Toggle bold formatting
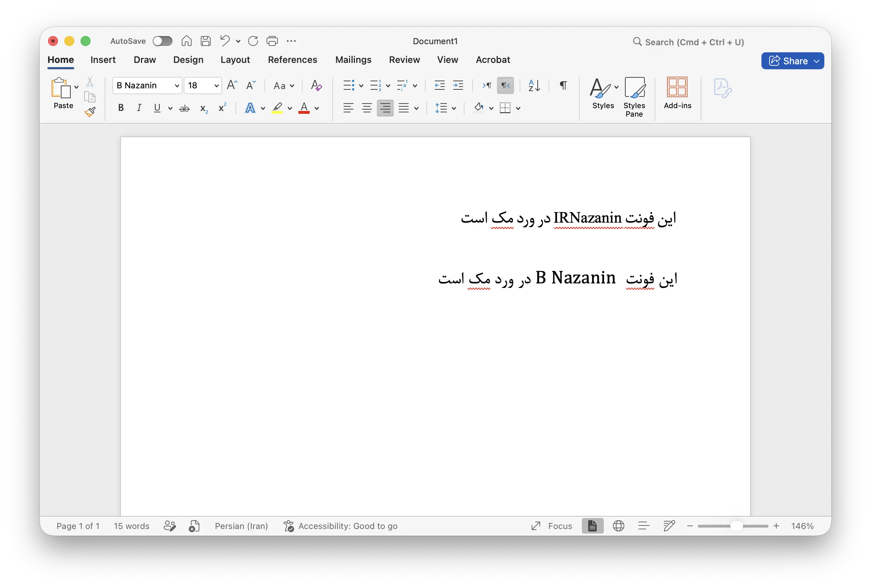The height and width of the screenshot is (588, 871). (121, 108)
